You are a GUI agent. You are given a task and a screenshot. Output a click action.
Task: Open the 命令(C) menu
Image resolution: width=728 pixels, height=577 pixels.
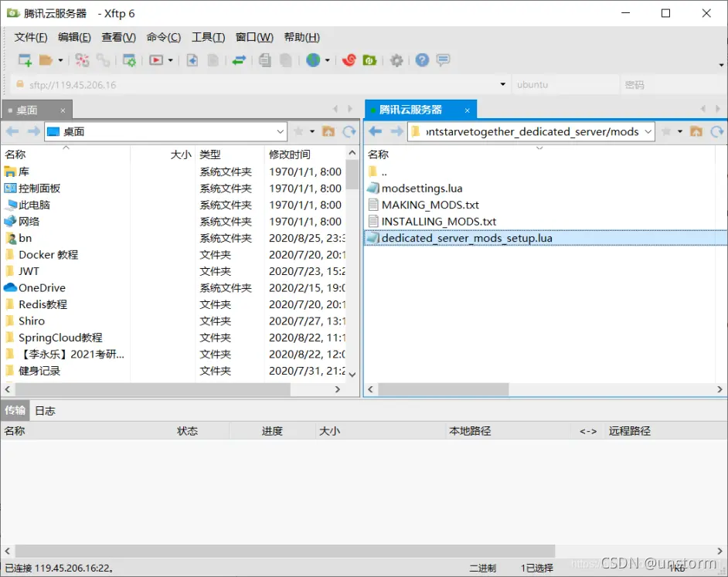[x=163, y=37]
